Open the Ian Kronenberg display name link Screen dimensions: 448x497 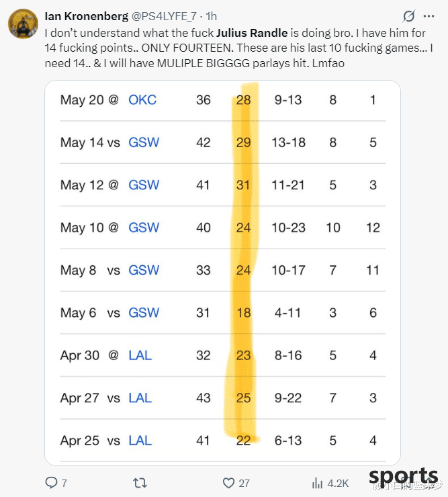tap(87, 16)
